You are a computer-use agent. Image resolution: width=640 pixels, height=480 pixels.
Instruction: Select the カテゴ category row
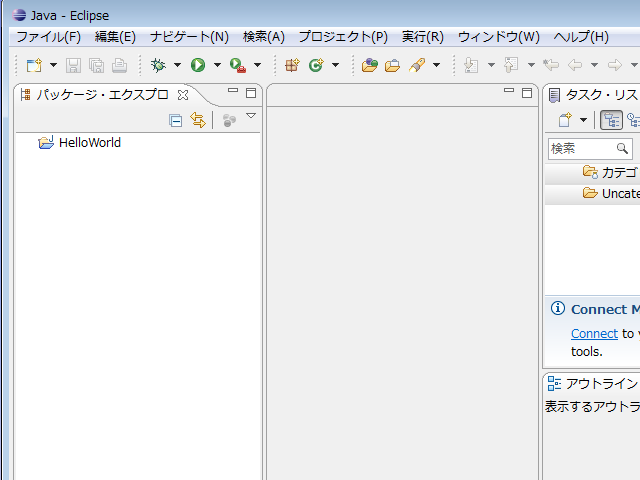(592, 173)
